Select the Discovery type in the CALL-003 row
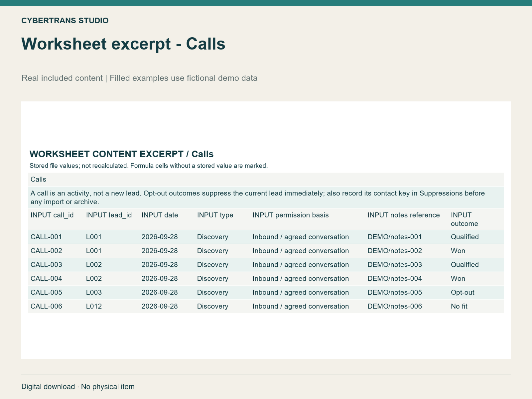The height and width of the screenshot is (399, 532). [x=213, y=265]
